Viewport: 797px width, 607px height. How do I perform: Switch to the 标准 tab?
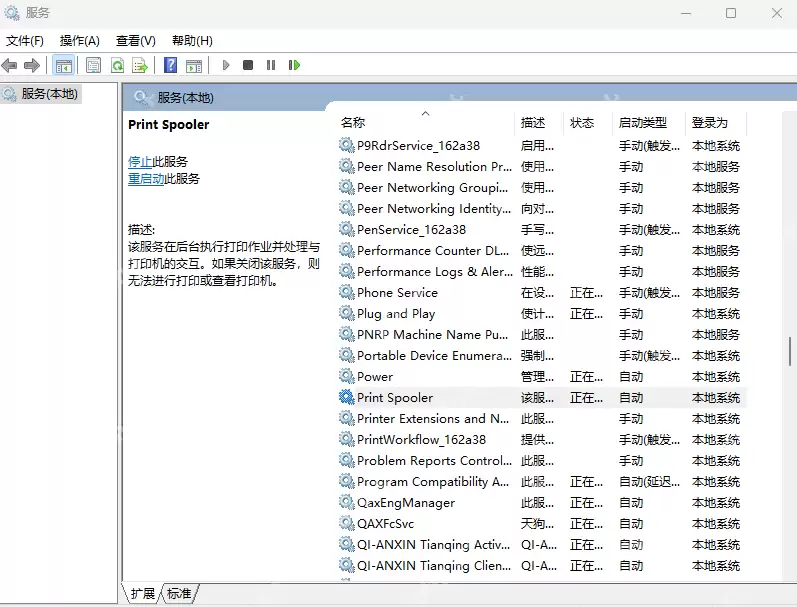179,593
